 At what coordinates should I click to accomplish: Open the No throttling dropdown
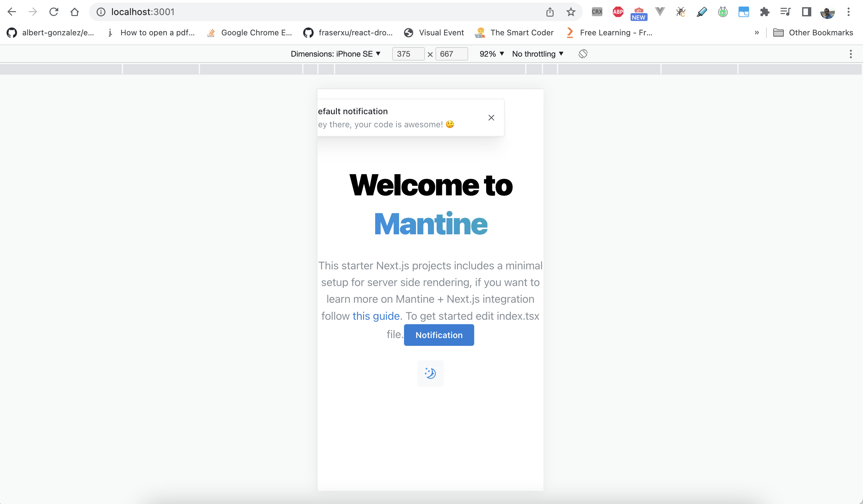coord(537,54)
